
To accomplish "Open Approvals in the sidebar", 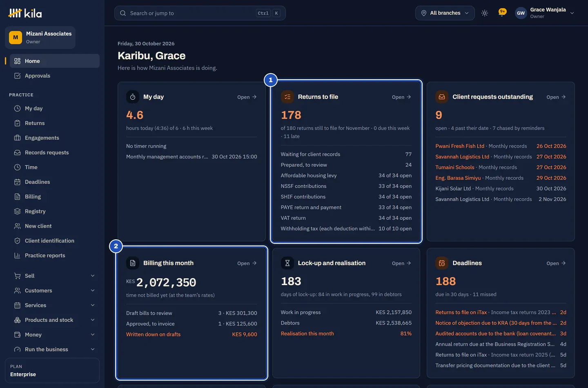I will coord(55,76).
